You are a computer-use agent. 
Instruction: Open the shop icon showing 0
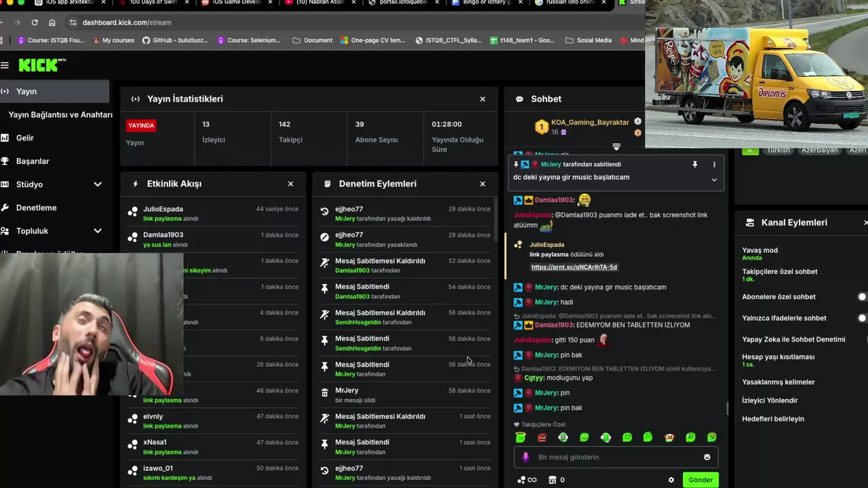pos(557,480)
